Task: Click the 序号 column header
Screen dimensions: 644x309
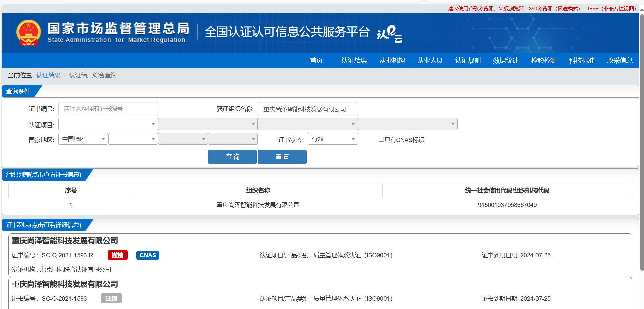Action: click(x=71, y=190)
